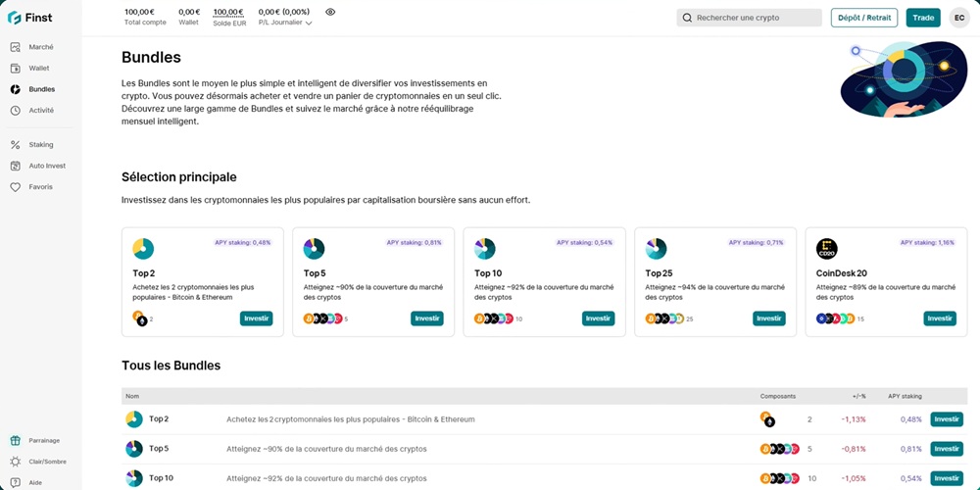The image size is (980, 490).
Task: Click APY staking: 0,48% badge
Action: pyautogui.click(x=244, y=242)
